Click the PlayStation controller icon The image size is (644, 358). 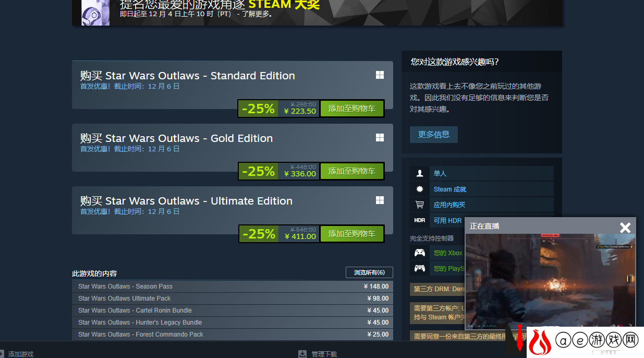(419, 268)
